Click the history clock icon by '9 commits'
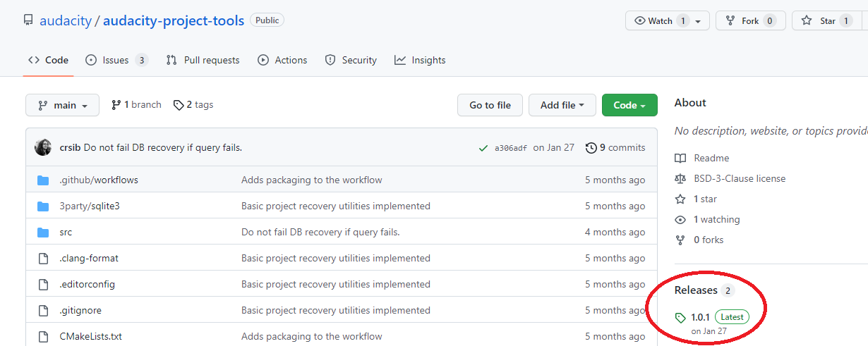The height and width of the screenshot is (346, 868). coord(591,147)
